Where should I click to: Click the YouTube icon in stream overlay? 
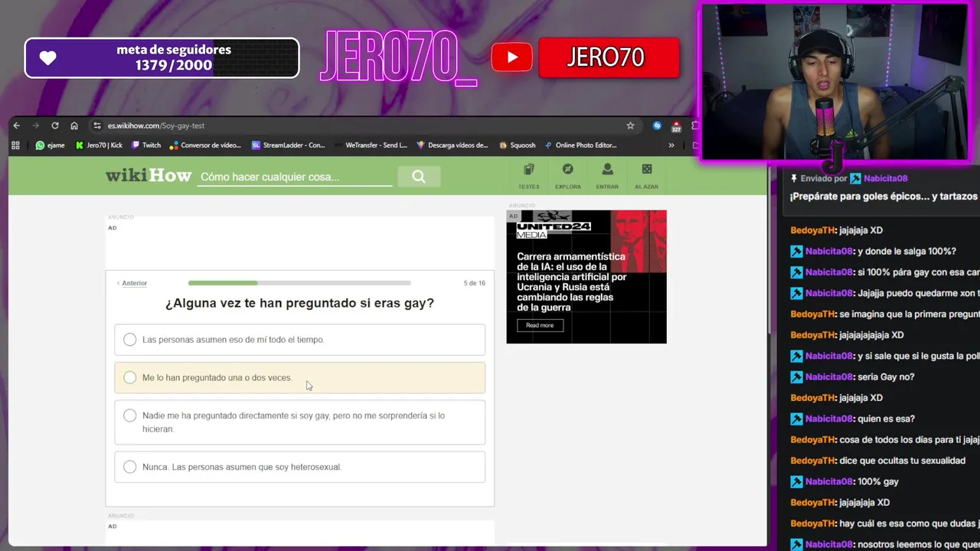511,57
